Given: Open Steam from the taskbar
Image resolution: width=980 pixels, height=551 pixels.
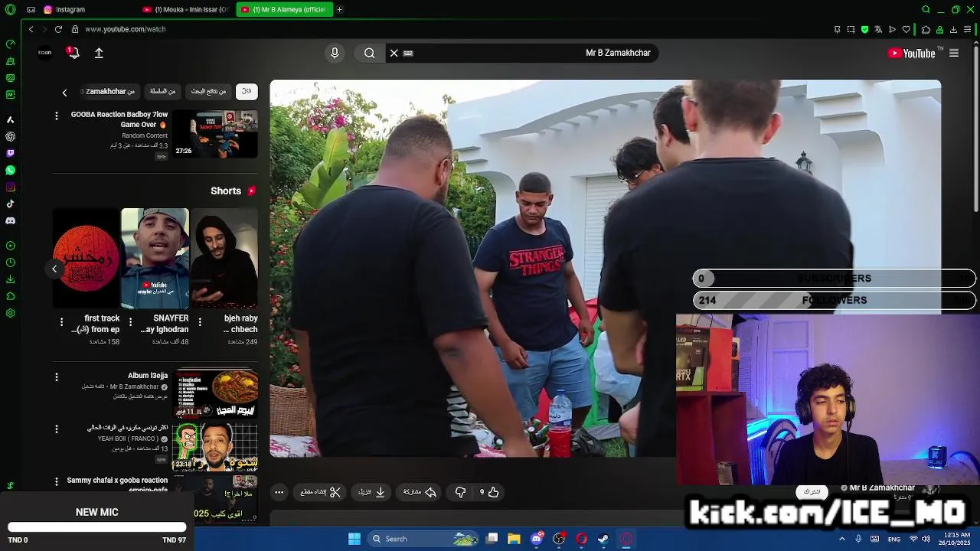Looking at the screenshot, I should tap(603, 539).
